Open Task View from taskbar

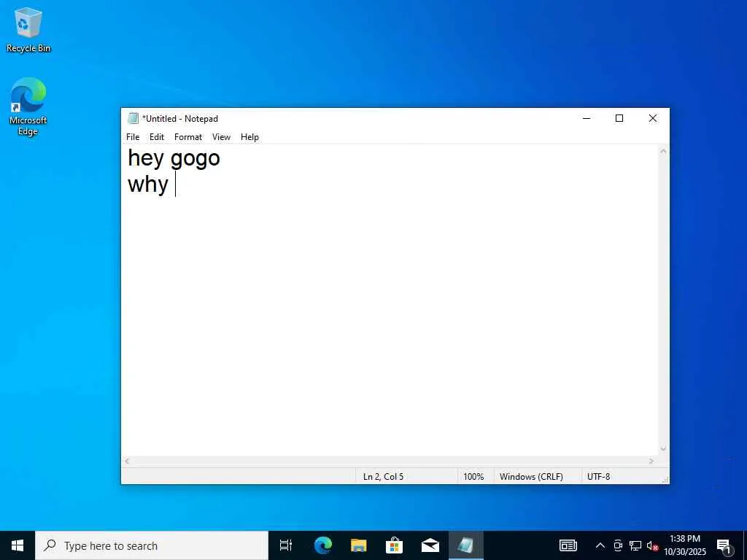[286, 545]
